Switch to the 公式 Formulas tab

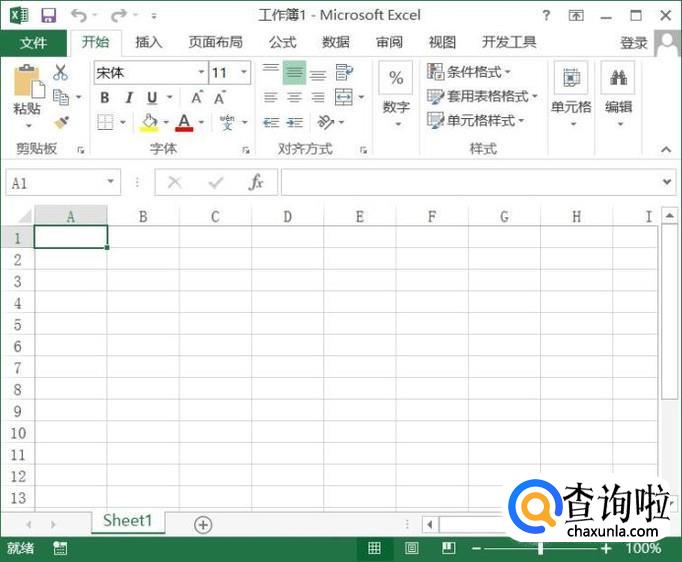coord(282,42)
